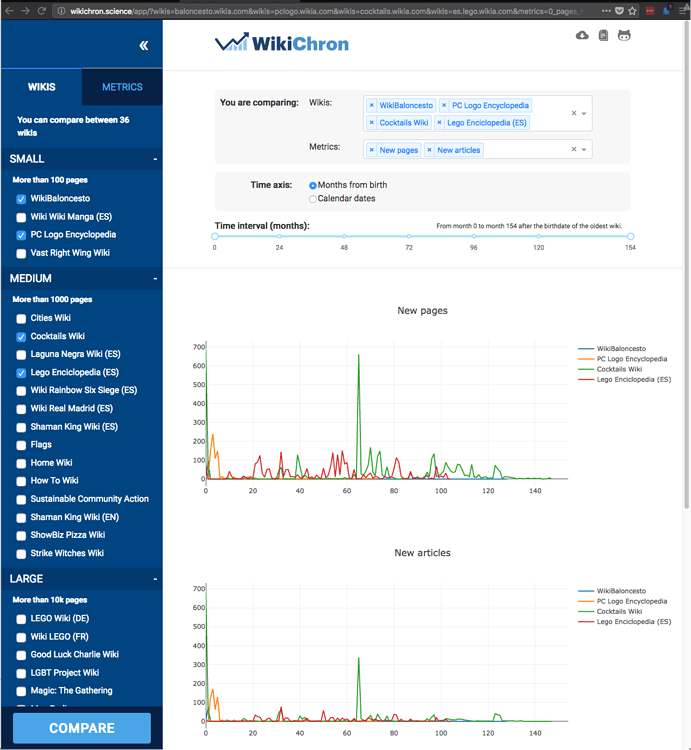Select Calendar dates time axis
This screenshot has height=750, width=691.
click(313, 199)
